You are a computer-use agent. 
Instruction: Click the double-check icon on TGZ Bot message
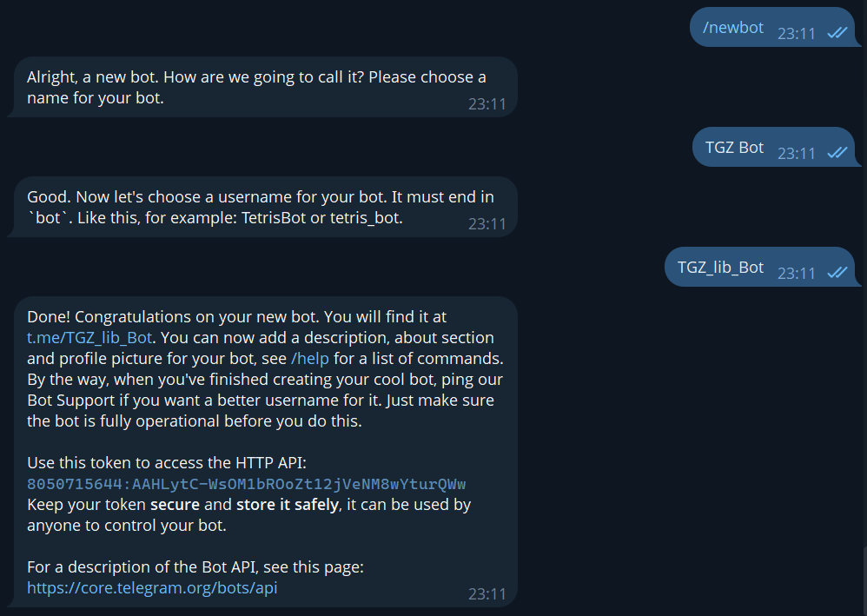point(837,153)
